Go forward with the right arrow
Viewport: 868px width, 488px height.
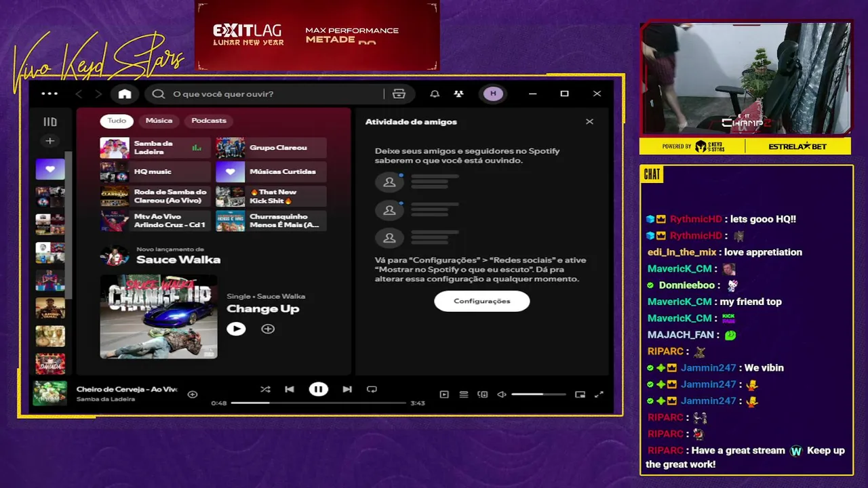[x=98, y=94]
